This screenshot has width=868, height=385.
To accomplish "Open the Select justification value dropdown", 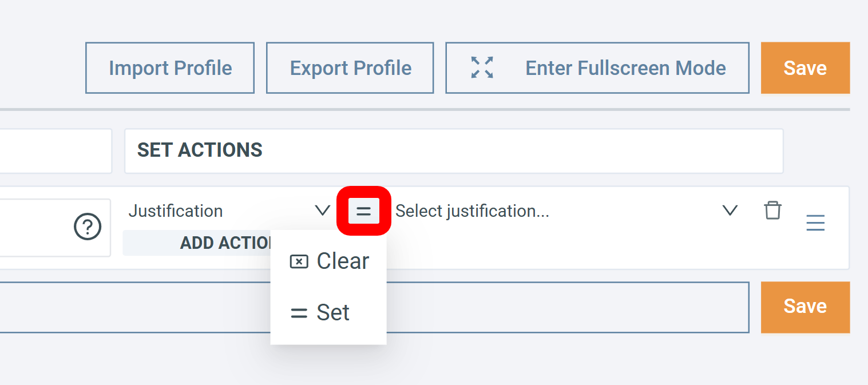I will coord(549,211).
